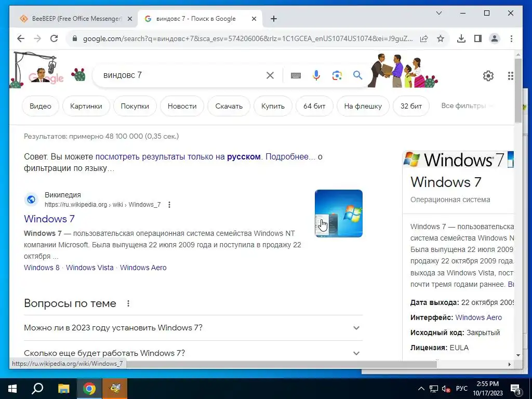Screen dimensions: 532x399
Task: Open the tab search chevron
Action: pyautogui.click(x=438, y=13)
